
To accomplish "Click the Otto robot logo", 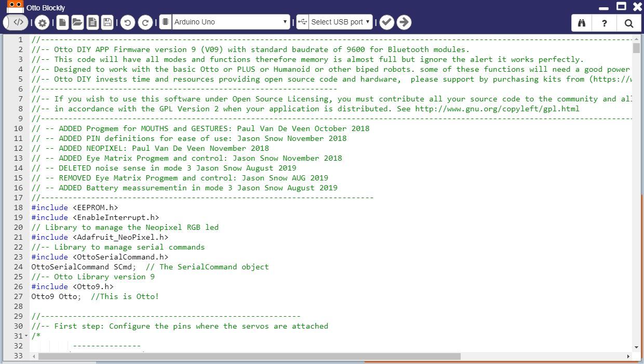I will [15, 7].
